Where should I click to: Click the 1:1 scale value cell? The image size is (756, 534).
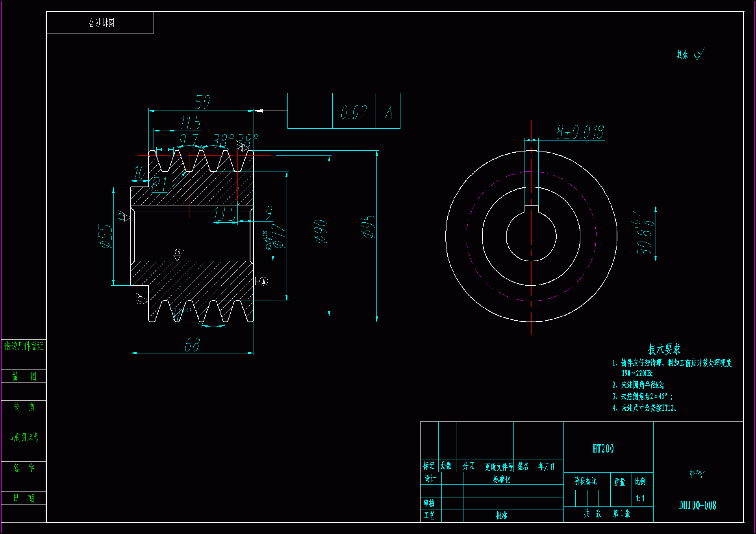click(x=640, y=499)
